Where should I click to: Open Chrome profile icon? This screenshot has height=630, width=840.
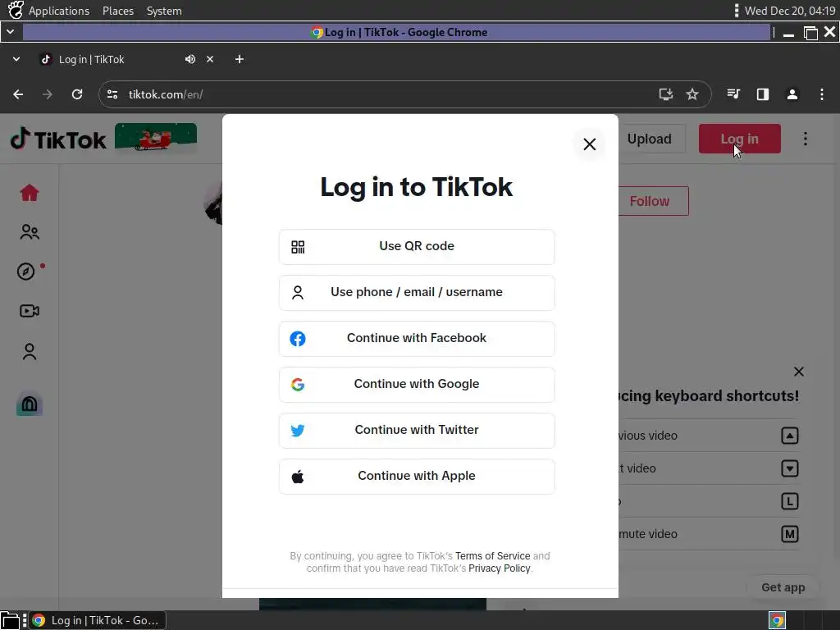(792, 94)
